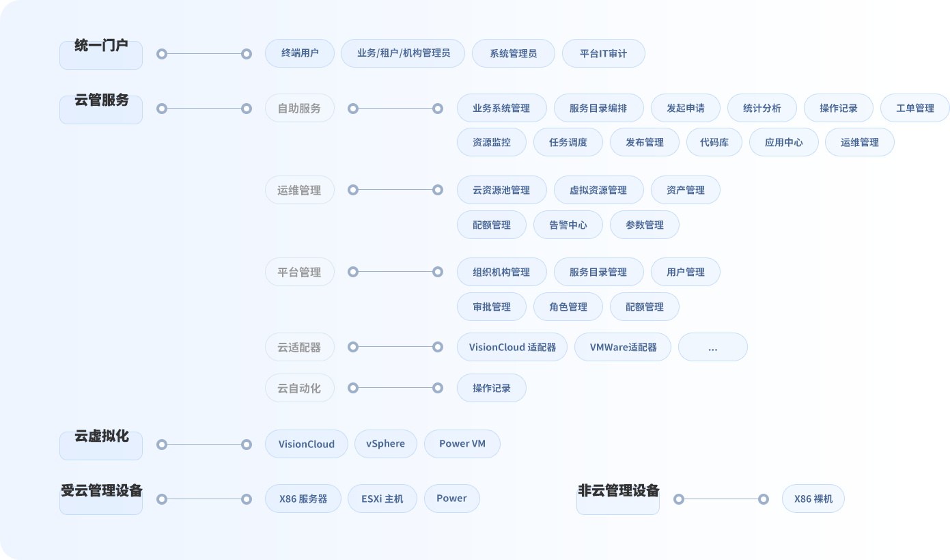The height and width of the screenshot is (560, 950).
Task: Select the 终端用户 pill
Action: point(300,53)
